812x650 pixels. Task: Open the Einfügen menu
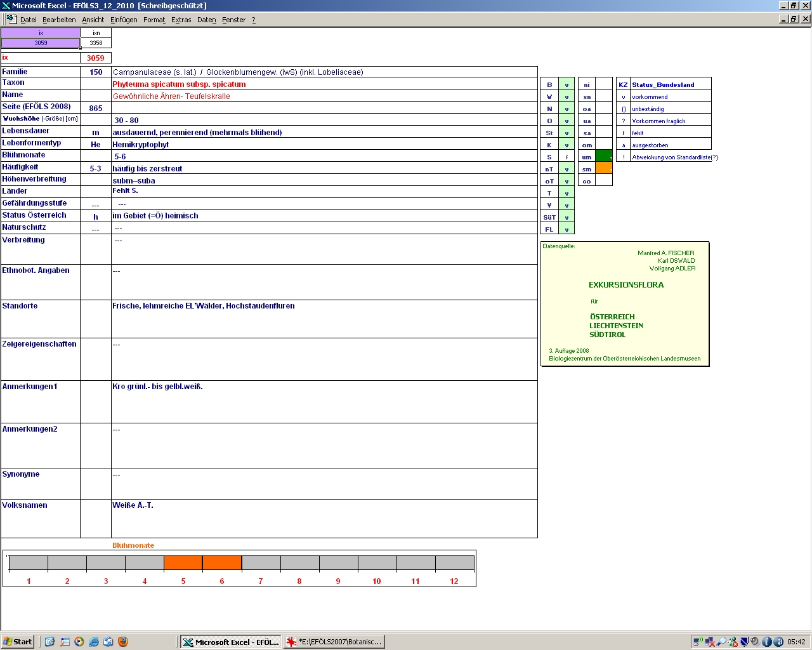point(124,20)
